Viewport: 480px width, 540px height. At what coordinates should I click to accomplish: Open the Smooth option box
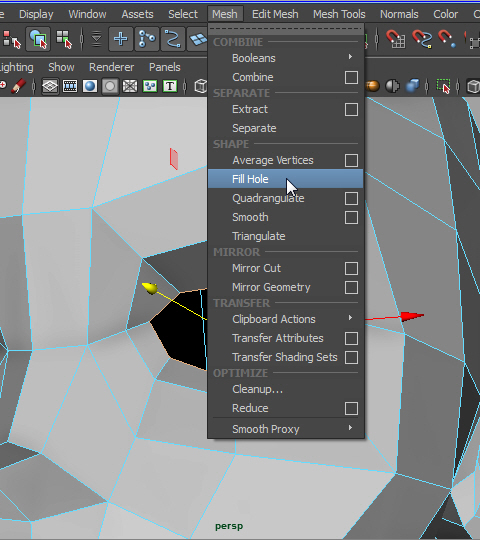[x=351, y=218]
